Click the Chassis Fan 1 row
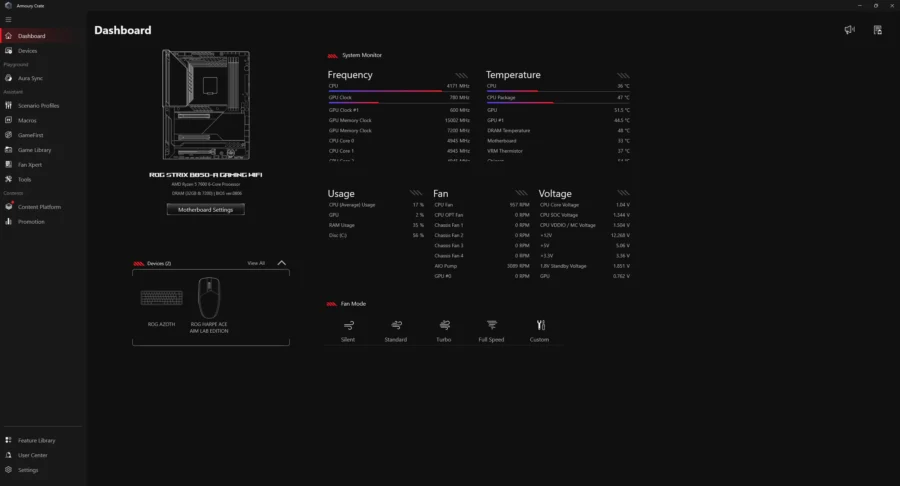Image resolution: width=900 pixels, height=486 pixels. (482, 225)
